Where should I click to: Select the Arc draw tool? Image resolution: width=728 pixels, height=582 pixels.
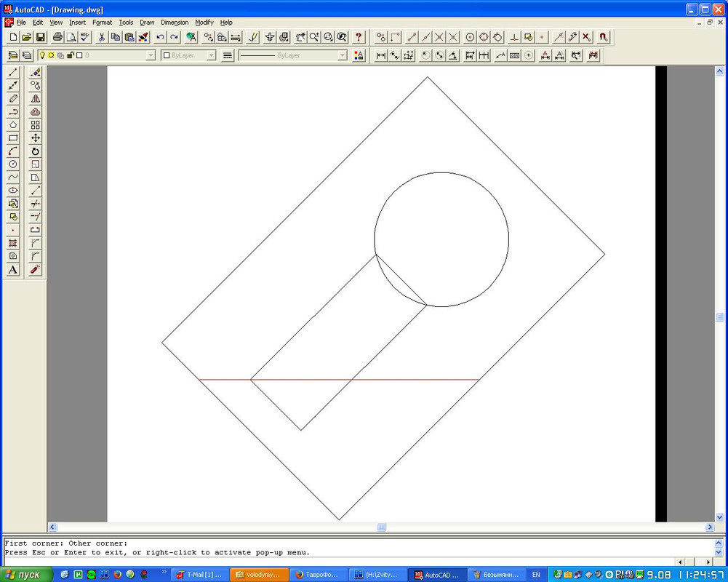click(13, 151)
